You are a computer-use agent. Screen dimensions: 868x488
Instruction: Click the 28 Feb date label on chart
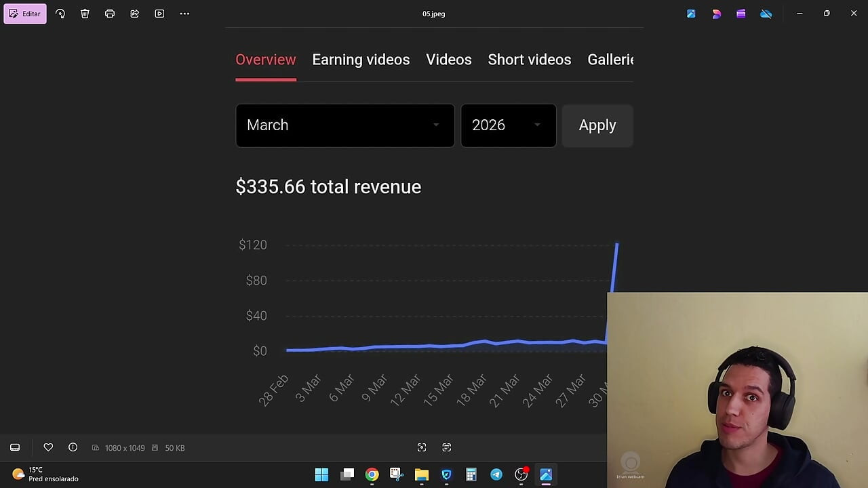[x=274, y=390]
